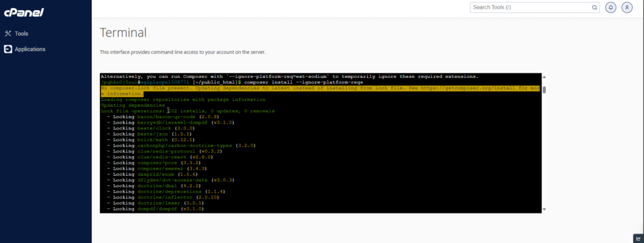
Task: Click the 'Locking doctrine/deprecations' line
Action: (x=166, y=192)
